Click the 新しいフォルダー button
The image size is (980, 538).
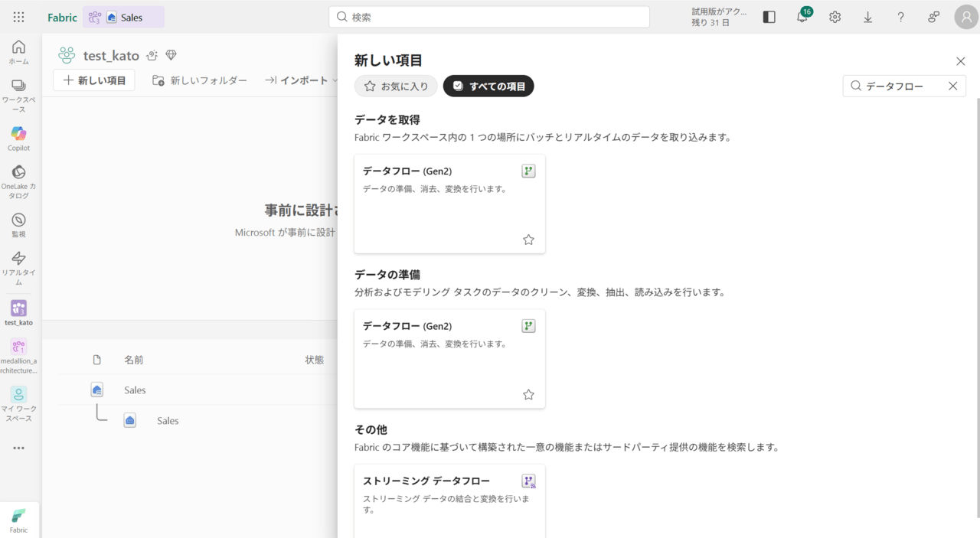click(x=200, y=80)
